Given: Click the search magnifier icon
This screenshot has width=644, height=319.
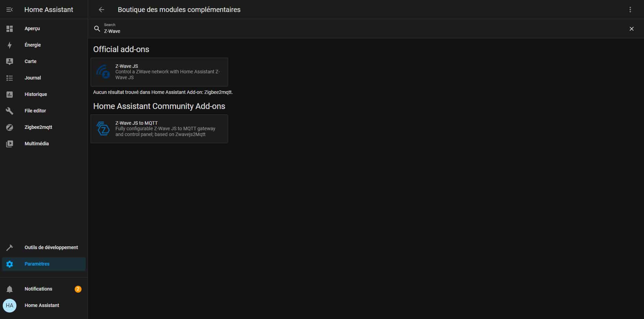Looking at the screenshot, I should pyautogui.click(x=97, y=29).
